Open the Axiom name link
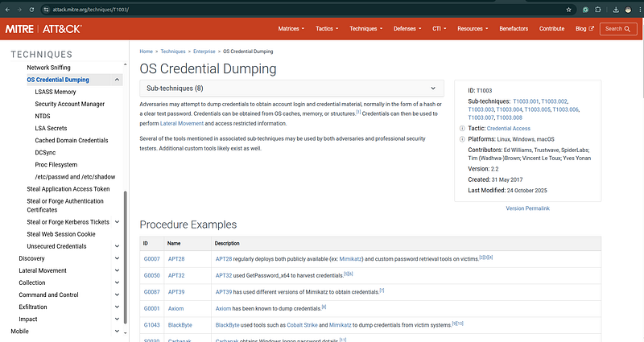 point(175,308)
